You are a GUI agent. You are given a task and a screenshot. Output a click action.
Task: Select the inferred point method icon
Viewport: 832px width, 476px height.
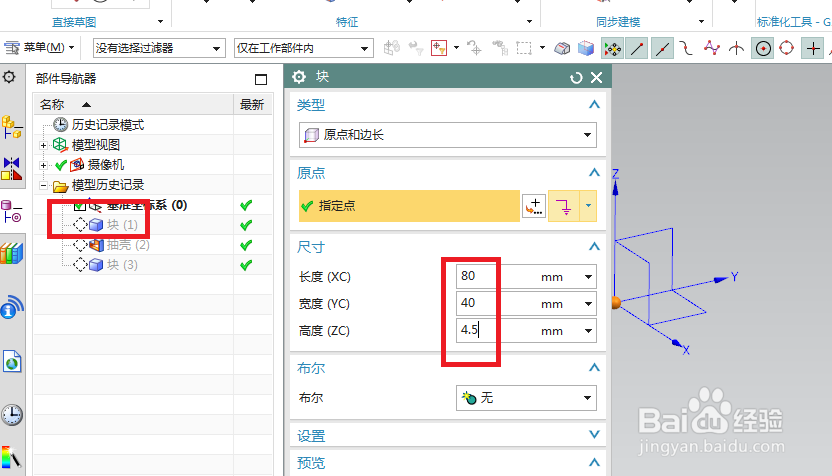pyautogui.click(x=564, y=206)
